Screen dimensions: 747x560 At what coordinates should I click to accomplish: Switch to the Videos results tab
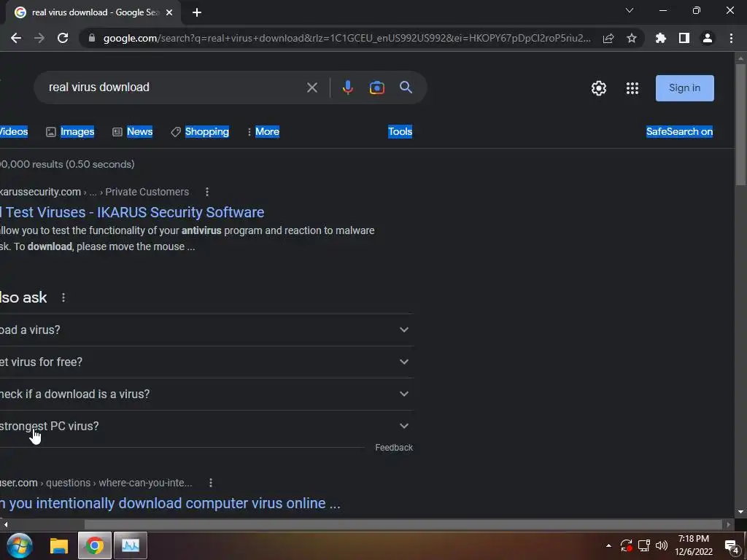pos(14,131)
